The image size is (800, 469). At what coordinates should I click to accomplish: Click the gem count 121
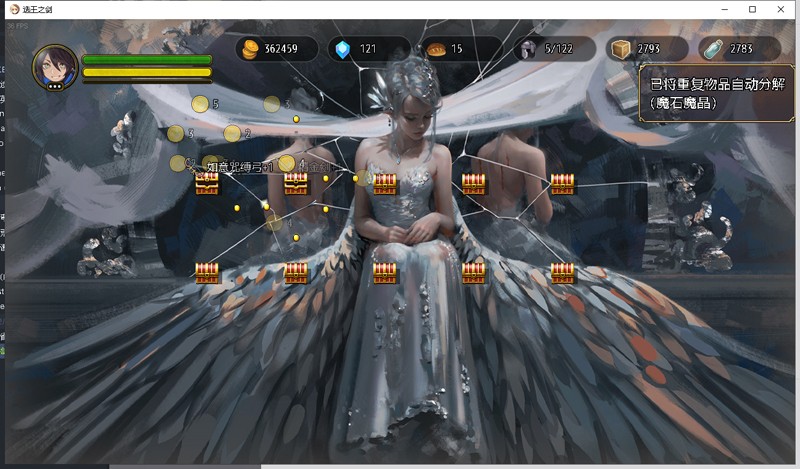[368, 49]
